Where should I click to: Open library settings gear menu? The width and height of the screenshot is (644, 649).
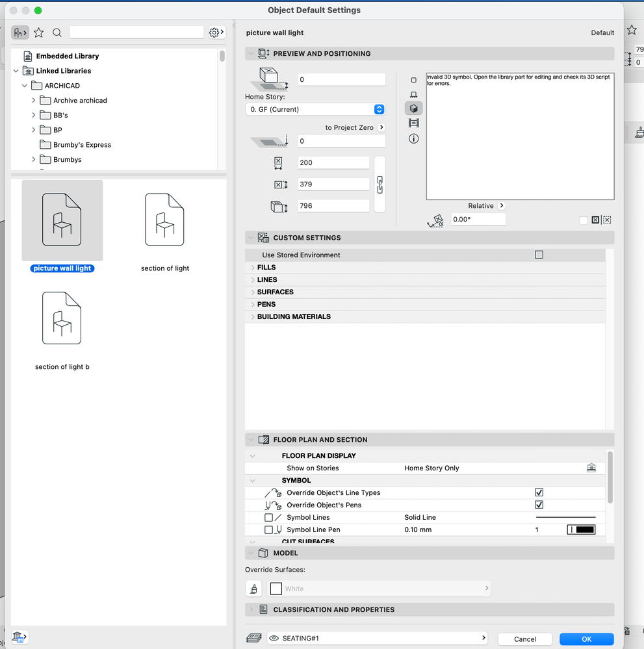coord(216,32)
